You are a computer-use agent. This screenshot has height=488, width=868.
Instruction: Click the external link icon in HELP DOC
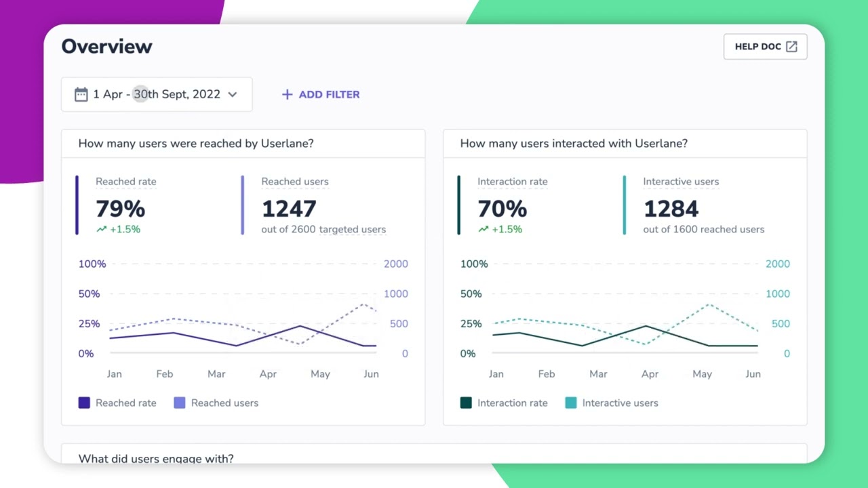coord(791,47)
